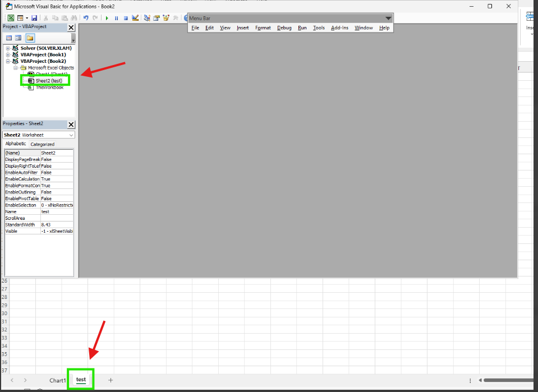
Task: Select ThisWorkbook in project tree
Action: 50,87
